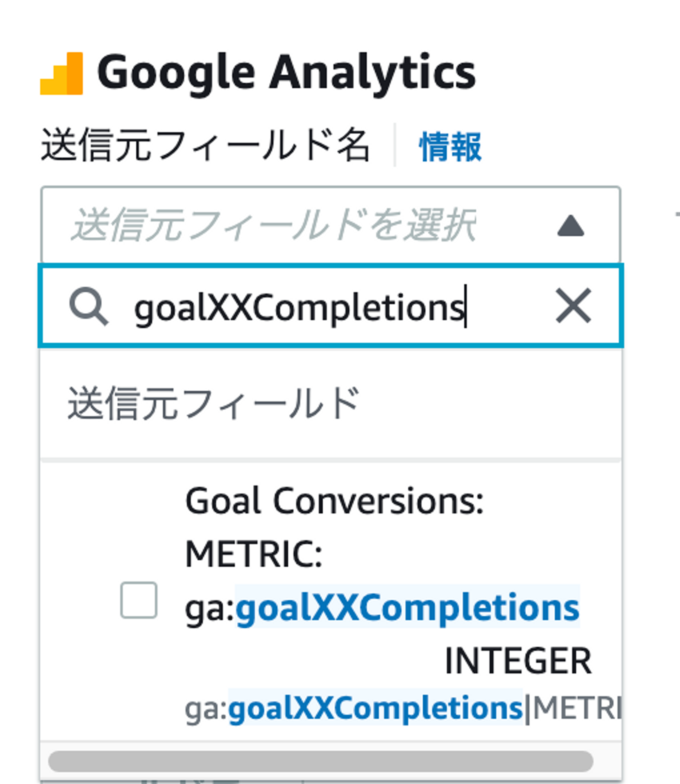Clear the search text with X icon

(x=573, y=306)
